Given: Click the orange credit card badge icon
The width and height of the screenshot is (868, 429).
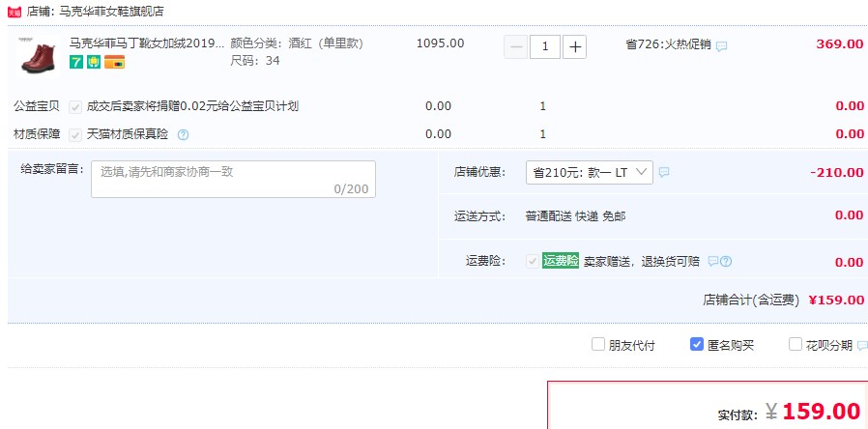Looking at the screenshot, I should (x=114, y=62).
